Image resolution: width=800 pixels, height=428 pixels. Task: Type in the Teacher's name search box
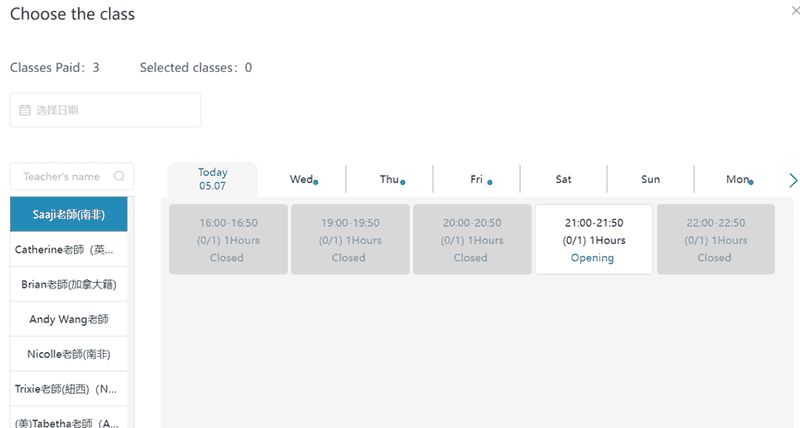point(62,177)
